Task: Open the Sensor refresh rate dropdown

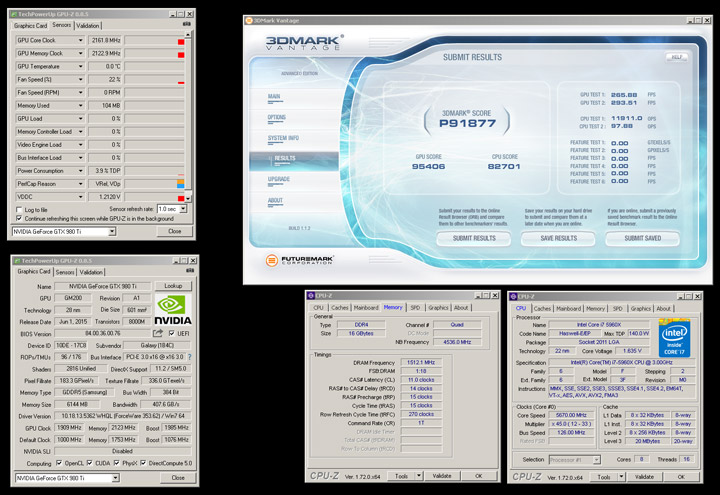Action: (183, 209)
